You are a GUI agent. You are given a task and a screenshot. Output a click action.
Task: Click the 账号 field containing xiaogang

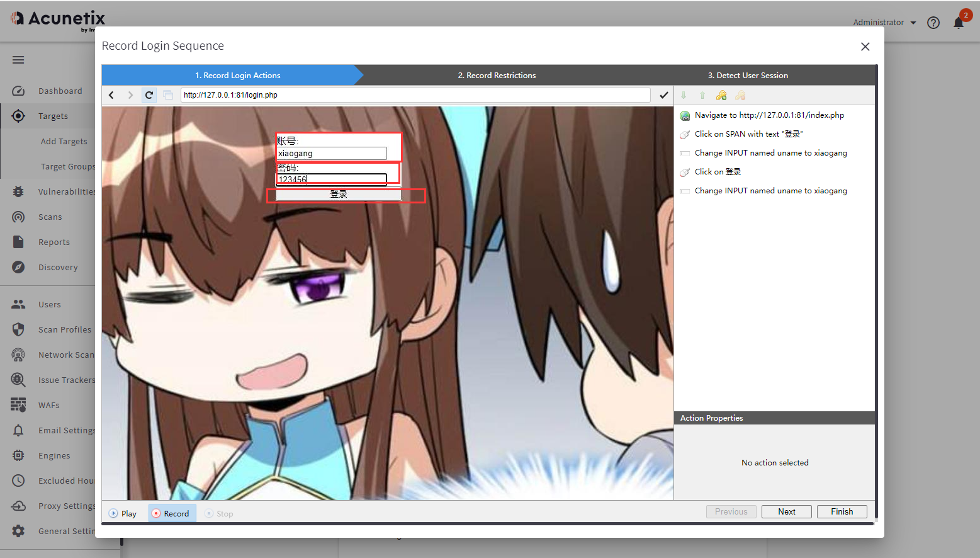coord(332,153)
